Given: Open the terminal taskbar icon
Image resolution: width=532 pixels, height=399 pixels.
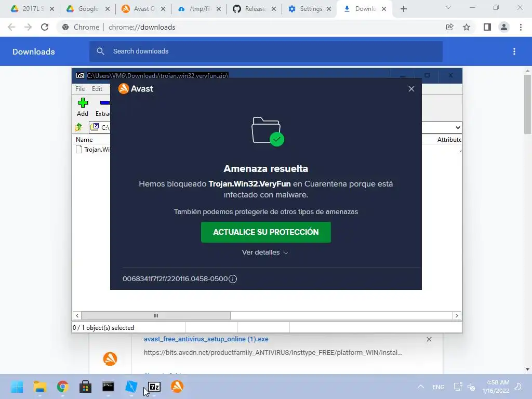Looking at the screenshot, I should (108, 387).
